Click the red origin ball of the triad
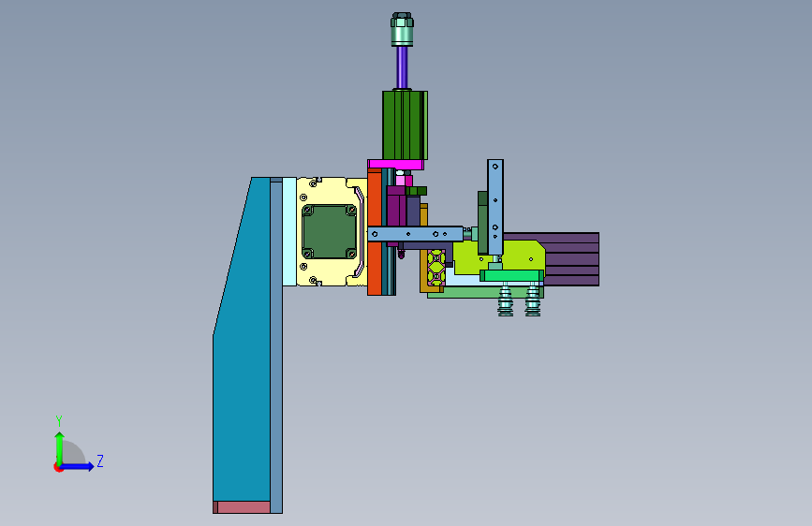Viewport: 812px width, 526px height. [58, 467]
